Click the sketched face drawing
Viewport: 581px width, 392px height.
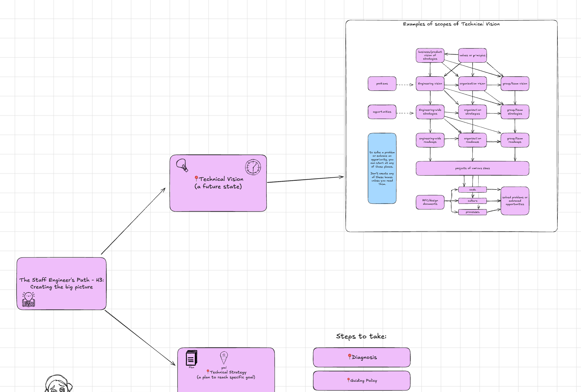58,385
